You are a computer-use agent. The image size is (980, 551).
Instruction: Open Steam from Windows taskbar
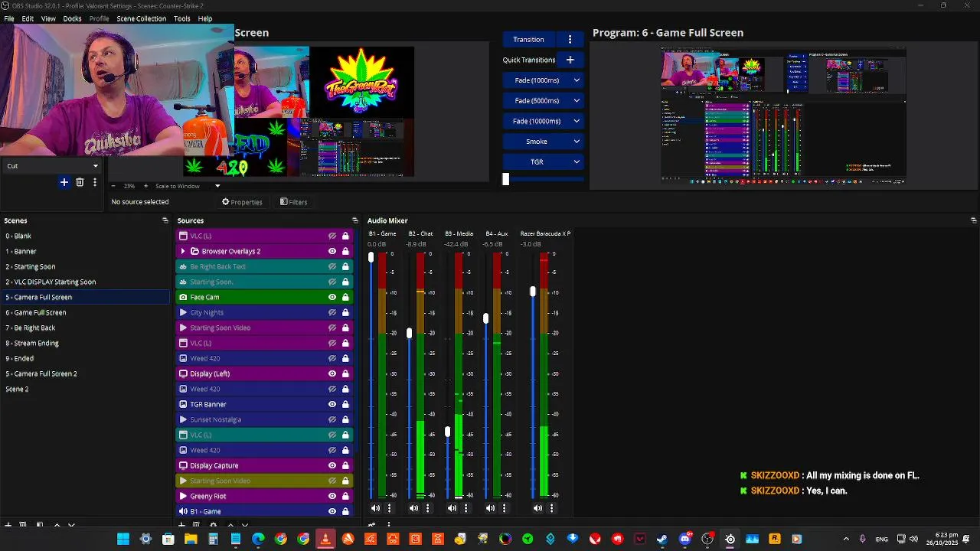click(x=661, y=539)
